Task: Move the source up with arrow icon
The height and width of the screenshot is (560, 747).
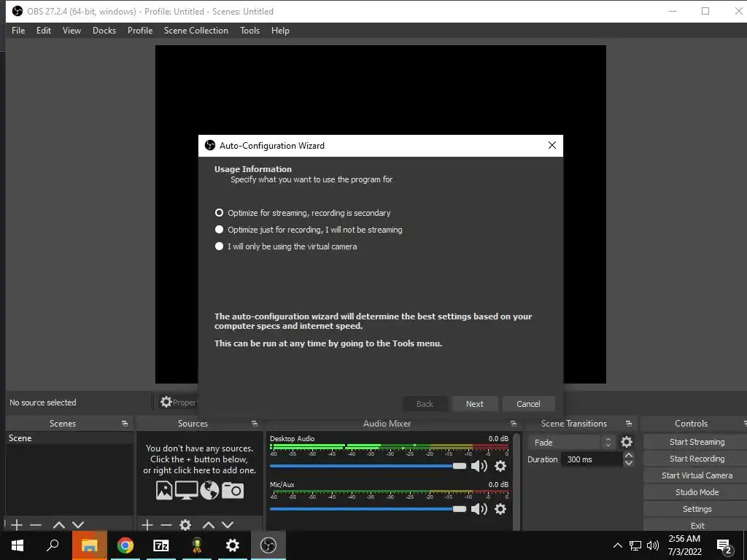Action: [x=209, y=525]
